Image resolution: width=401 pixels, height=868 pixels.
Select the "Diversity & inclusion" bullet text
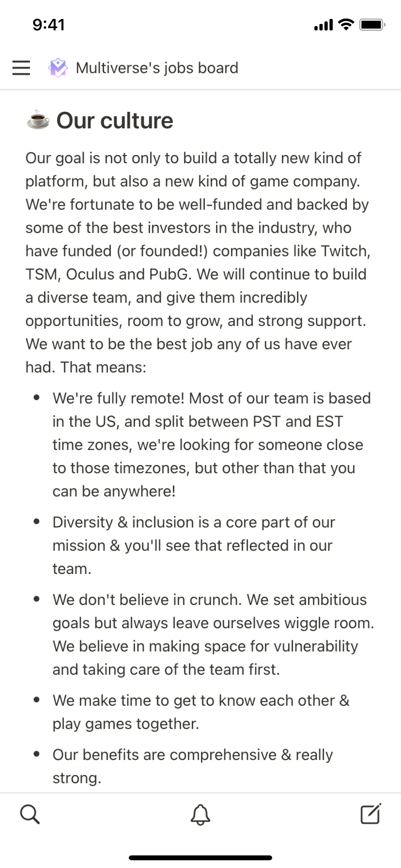click(x=194, y=545)
